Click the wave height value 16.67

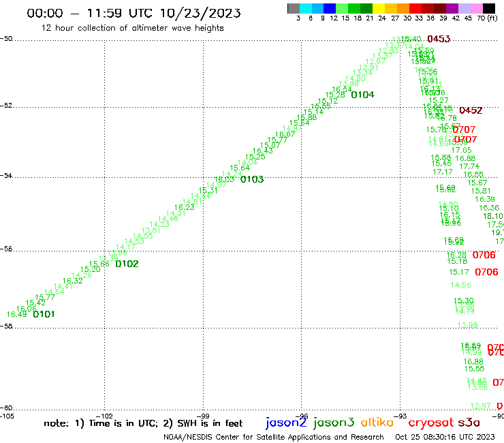click(x=285, y=134)
